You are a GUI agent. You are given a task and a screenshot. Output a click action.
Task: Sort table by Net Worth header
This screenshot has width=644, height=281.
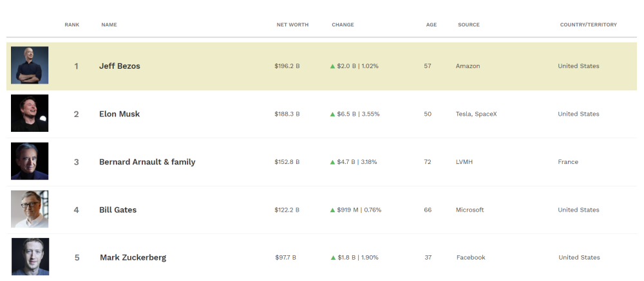(x=292, y=25)
